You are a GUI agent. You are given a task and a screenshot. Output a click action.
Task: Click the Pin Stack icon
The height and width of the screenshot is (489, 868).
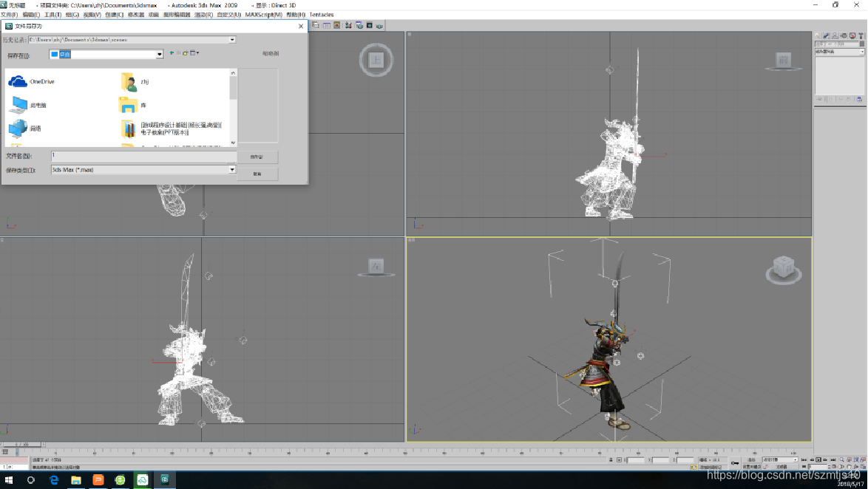tap(818, 99)
